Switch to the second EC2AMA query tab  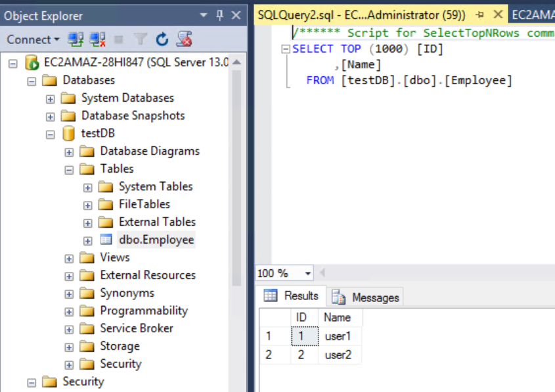[x=532, y=15]
